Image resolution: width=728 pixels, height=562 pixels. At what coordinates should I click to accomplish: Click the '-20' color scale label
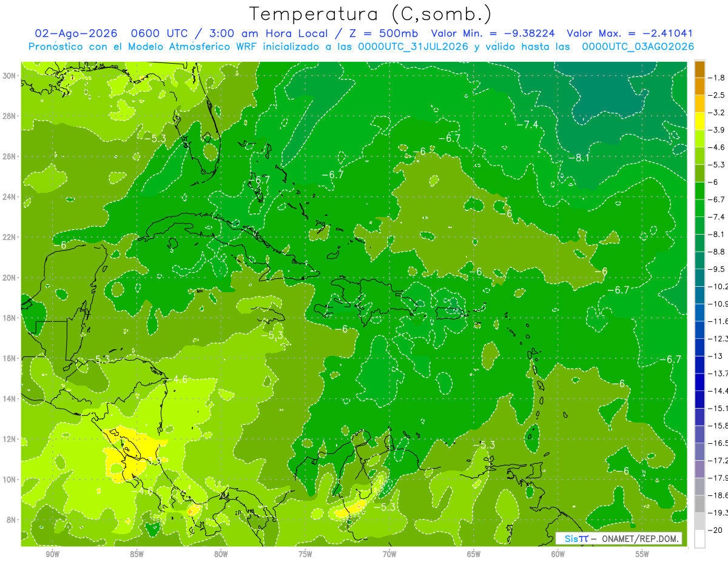pos(715,529)
